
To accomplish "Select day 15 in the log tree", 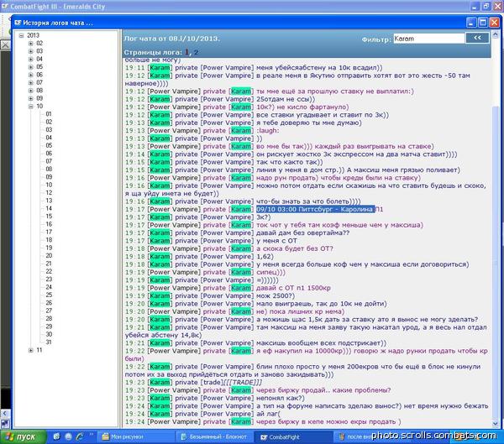I will tap(49, 217).
